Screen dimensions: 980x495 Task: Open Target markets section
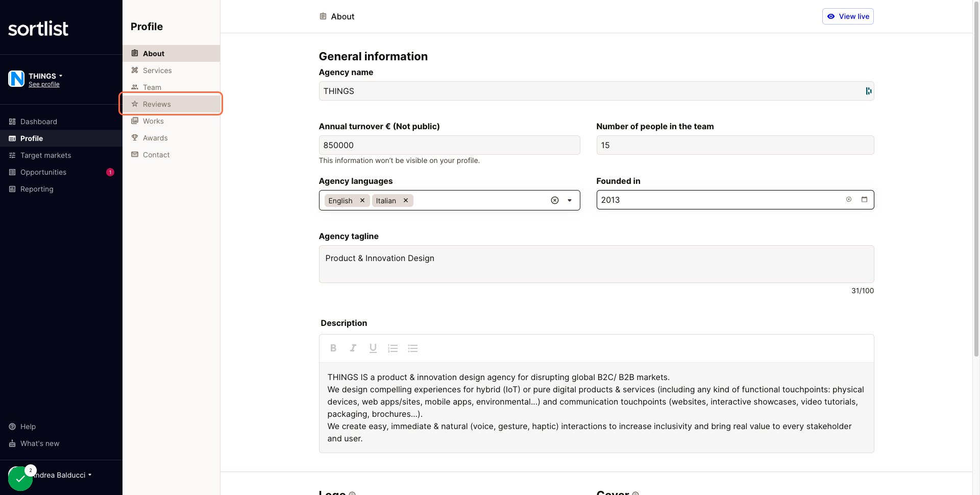tap(61, 155)
